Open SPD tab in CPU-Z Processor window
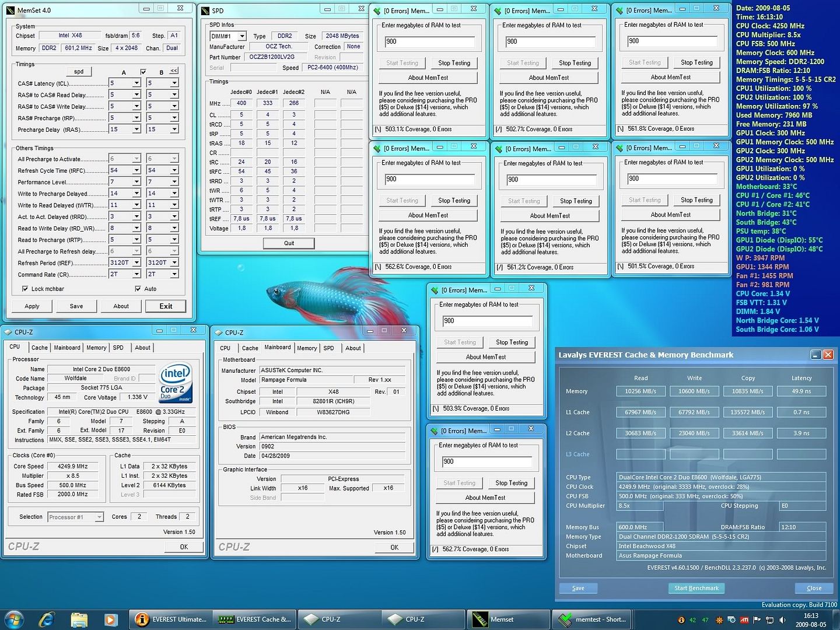The height and width of the screenshot is (630, 840). tap(118, 348)
